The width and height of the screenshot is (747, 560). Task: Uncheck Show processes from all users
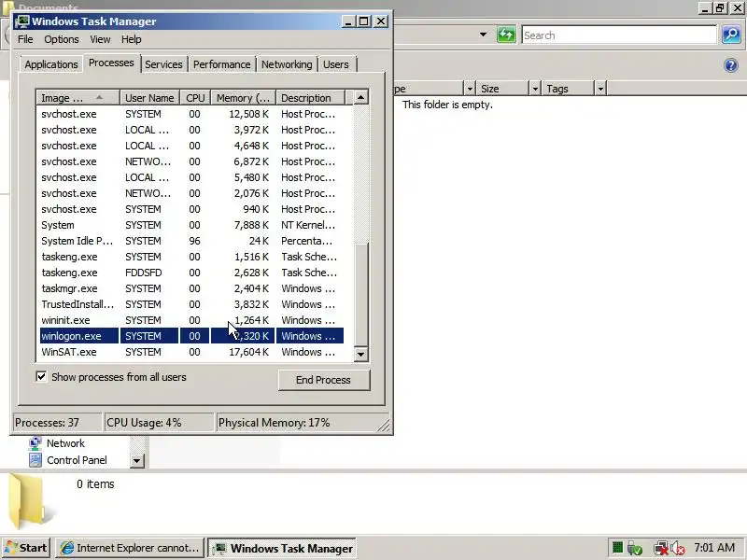(41, 377)
